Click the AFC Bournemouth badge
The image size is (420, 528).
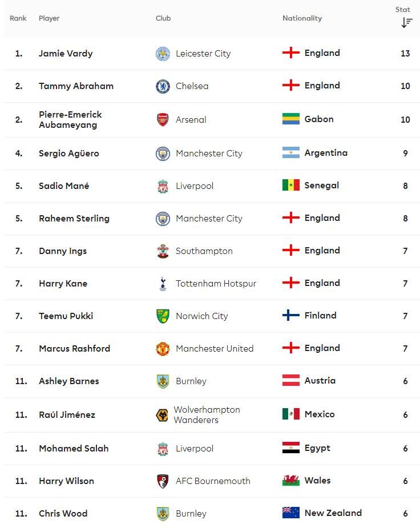[x=163, y=481]
